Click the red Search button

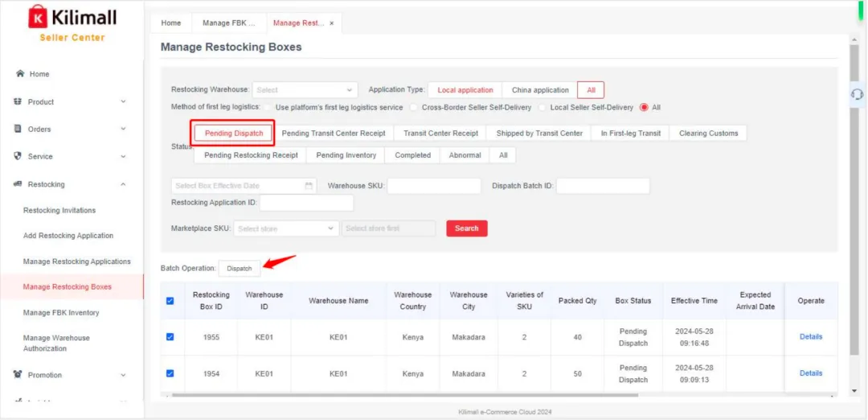[467, 229]
